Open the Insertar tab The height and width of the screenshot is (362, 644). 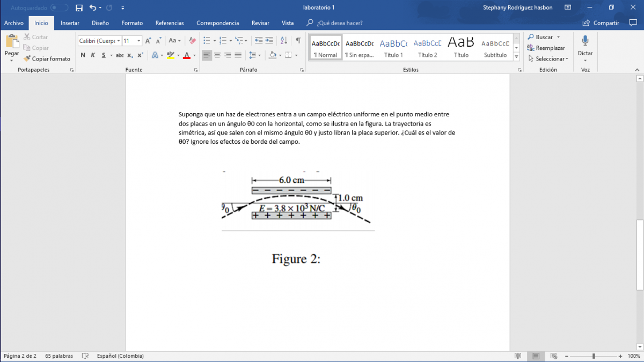pos(70,23)
